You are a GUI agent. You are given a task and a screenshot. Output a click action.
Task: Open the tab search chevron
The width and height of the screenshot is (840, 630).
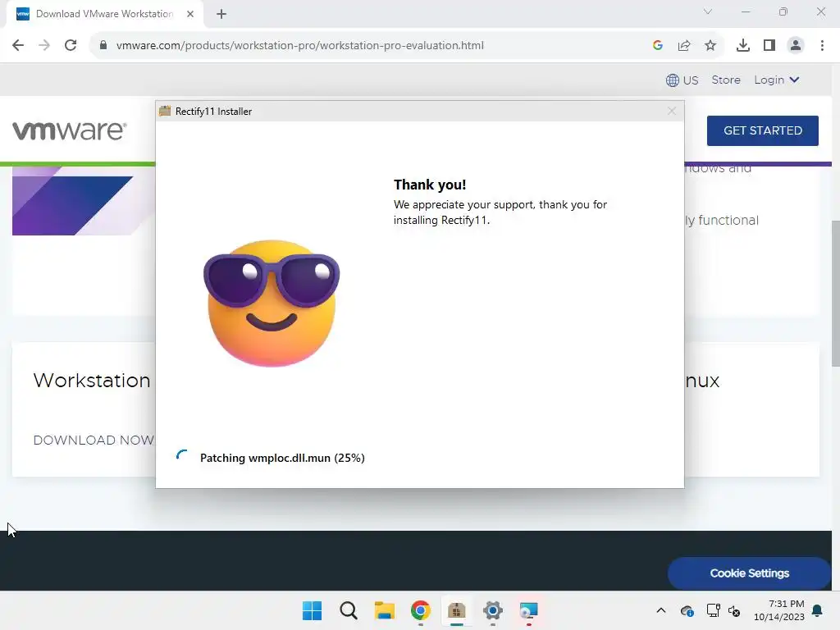(x=708, y=11)
